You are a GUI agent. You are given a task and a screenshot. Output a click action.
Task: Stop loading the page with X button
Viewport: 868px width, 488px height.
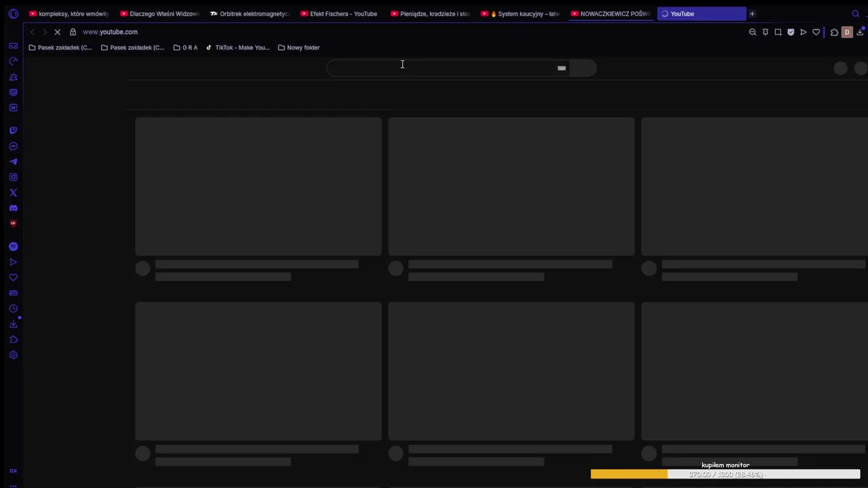coord(58,32)
